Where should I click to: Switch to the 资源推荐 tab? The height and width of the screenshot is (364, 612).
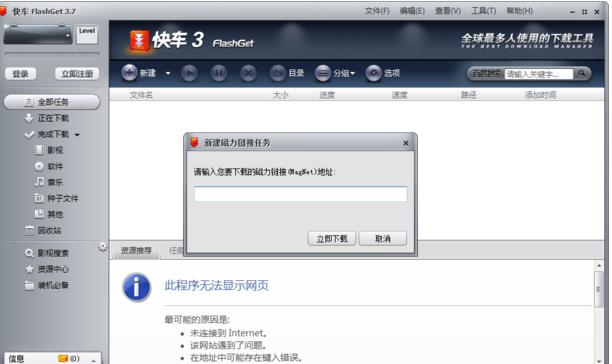(x=136, y=250)
